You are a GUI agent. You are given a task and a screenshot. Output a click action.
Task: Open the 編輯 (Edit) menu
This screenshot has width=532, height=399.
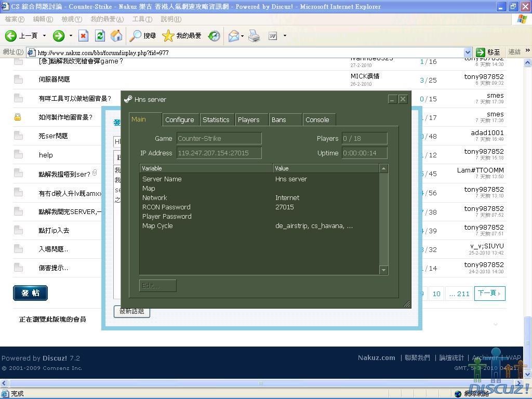pyautogui.click(x=43, y=19)
